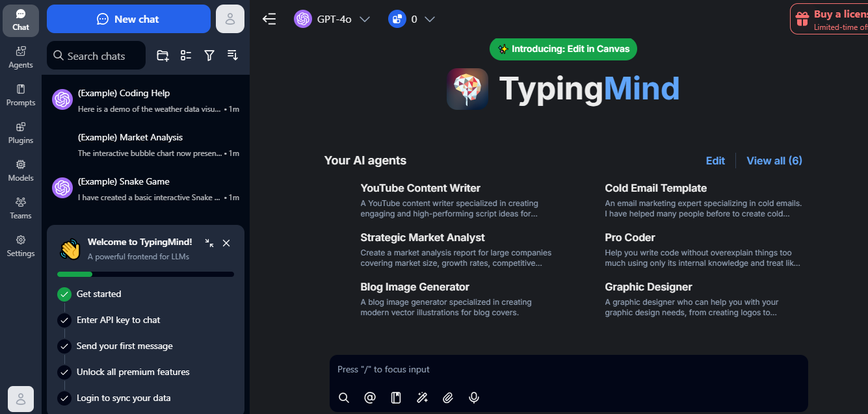This screenshot has height=414, width=868.
Task: Click the onboarding progress bar
Action: click(146, 274)
